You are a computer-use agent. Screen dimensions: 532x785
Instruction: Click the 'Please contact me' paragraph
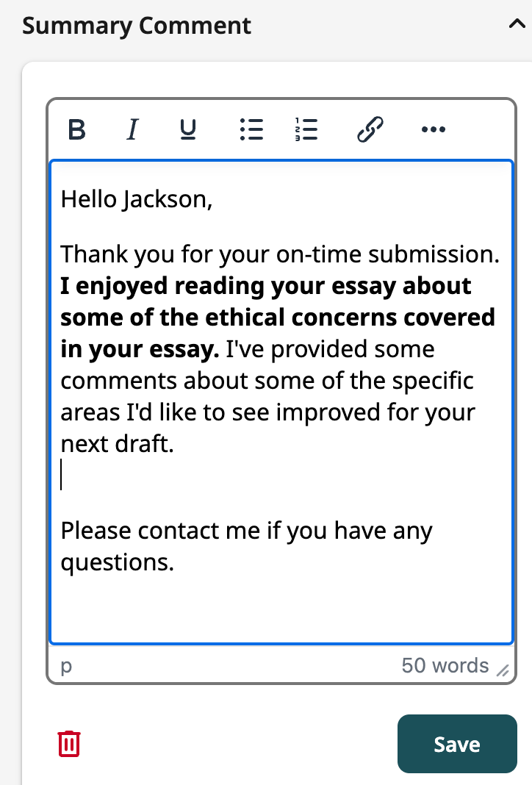pyautogui.click(x=246, y=546)
